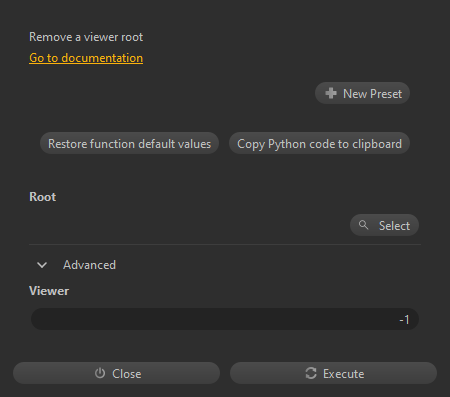
Task: Click the power icon on the Close button
Action: pos(100,373)
